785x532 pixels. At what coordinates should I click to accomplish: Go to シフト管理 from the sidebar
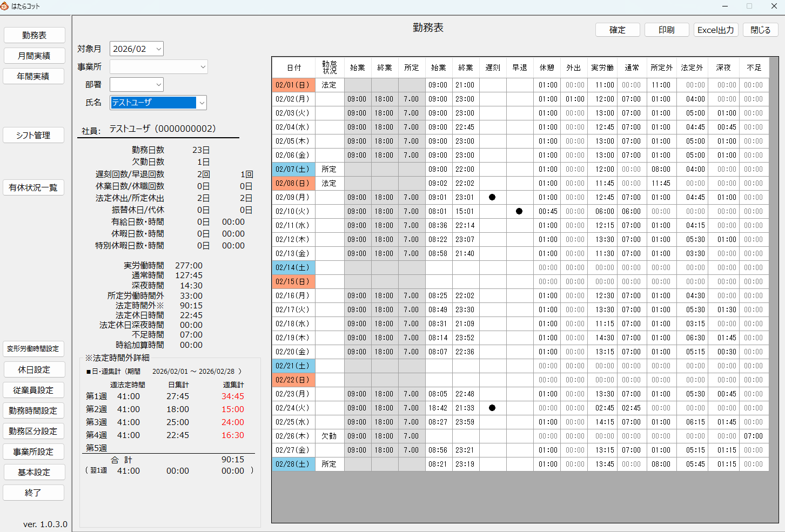[33, 135]
